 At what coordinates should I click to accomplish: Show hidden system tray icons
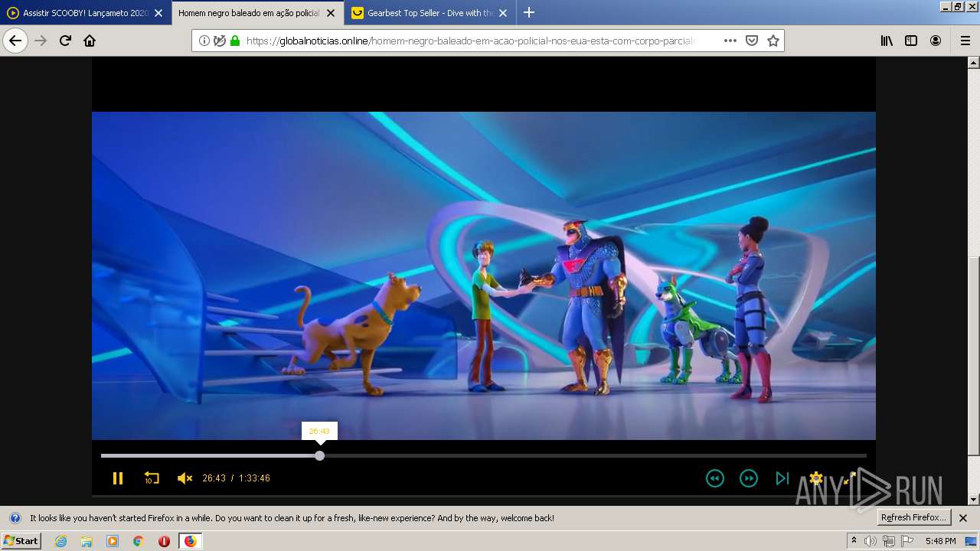[854, 540]
